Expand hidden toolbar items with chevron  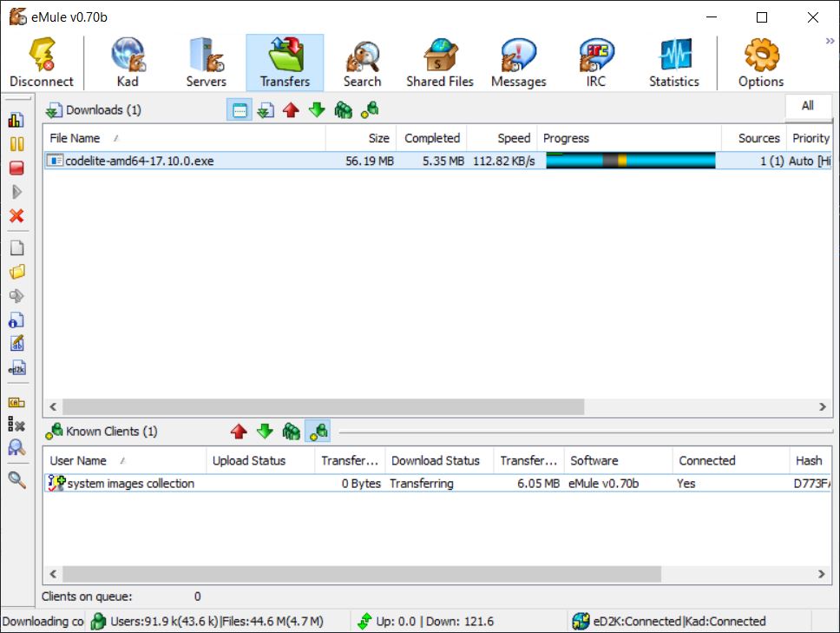pos(830,41)
